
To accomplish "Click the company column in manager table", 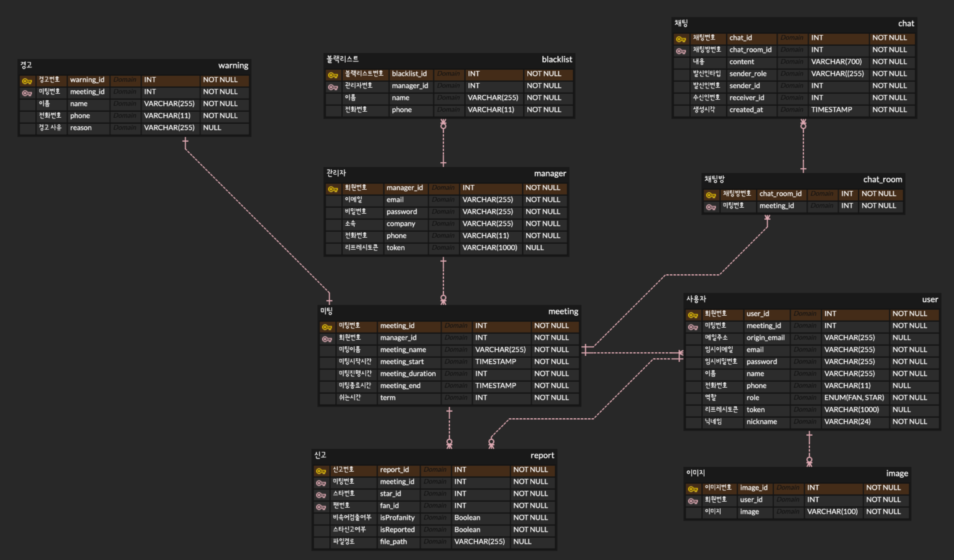I will click(400, 224).
